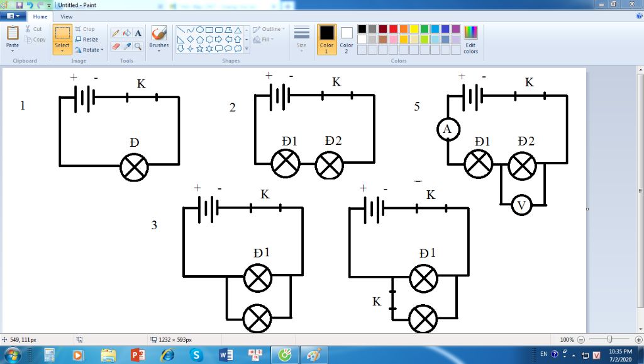Viewport: 644px width, 364px height.
Task: Choose the Rounded rectangular callout shape
Action: point(218,49)
